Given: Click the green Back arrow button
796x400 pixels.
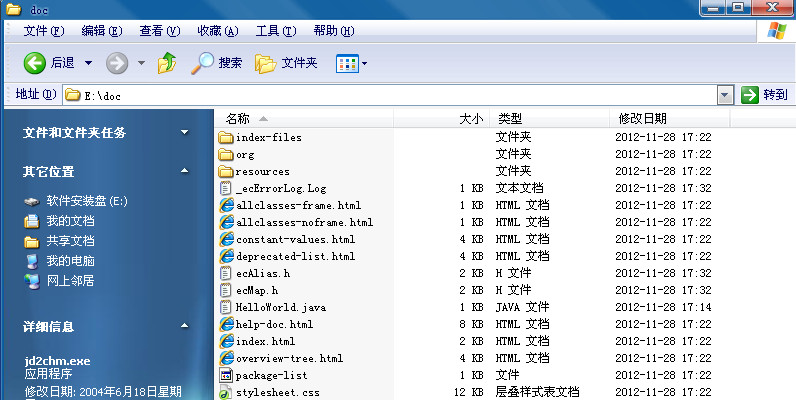Looking at the screenshot, I should click(35, 63).
